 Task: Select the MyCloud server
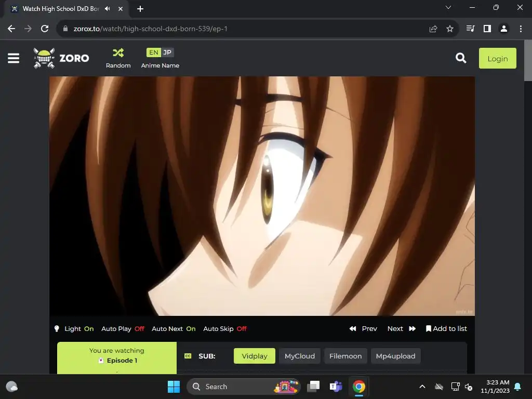pyautogui.click(x=300, y=356)
